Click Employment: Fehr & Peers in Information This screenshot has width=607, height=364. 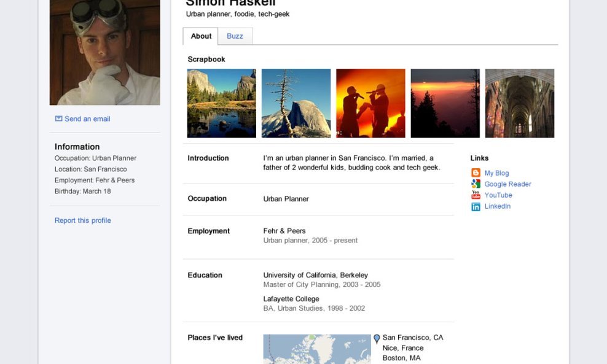click(95, 180)
